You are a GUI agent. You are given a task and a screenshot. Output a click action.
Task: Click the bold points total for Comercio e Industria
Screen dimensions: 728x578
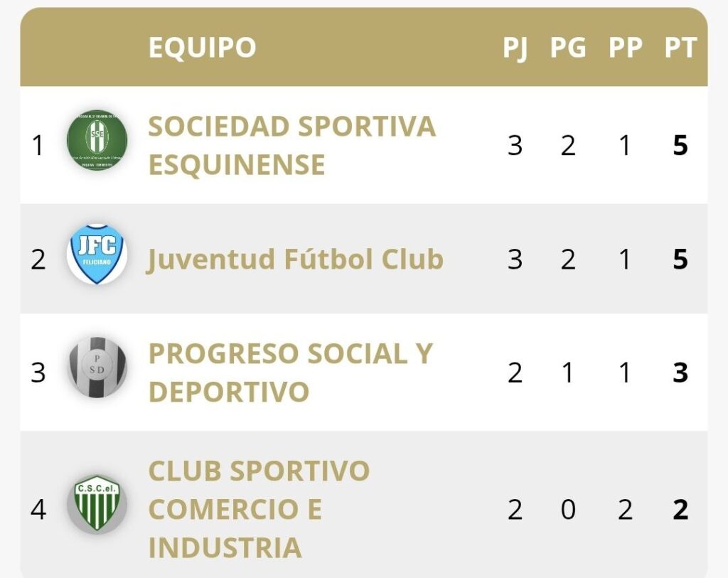click(680, 510)
